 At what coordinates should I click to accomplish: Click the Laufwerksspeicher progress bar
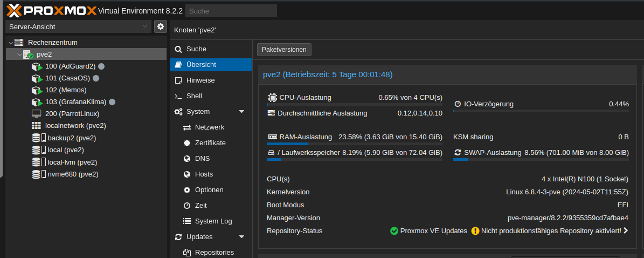click(x=355, y=159)
